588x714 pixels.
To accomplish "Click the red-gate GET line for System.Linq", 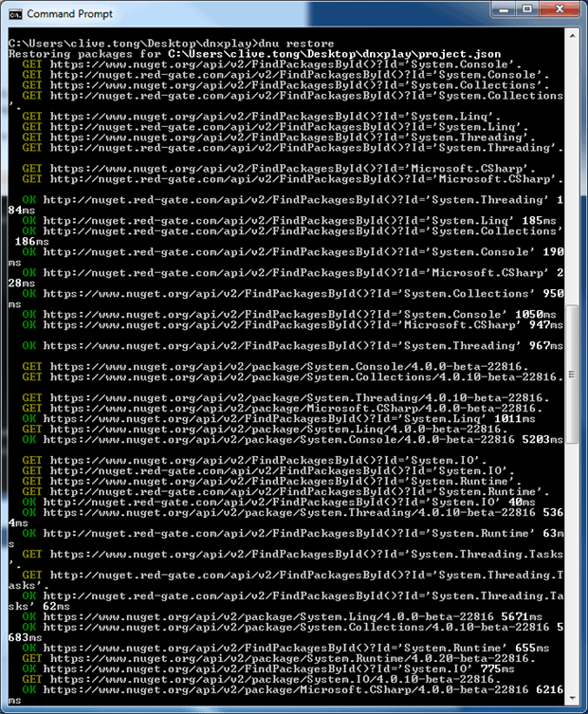I will coord(275,127).
